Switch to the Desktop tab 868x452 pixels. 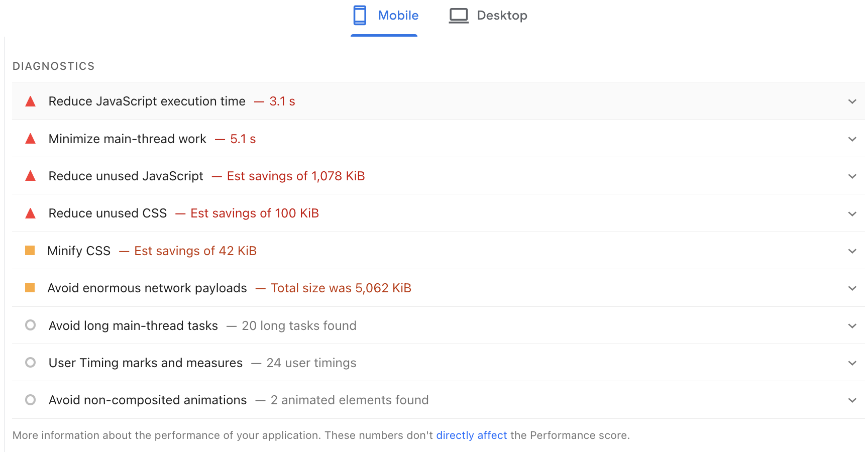coord(502,15)
